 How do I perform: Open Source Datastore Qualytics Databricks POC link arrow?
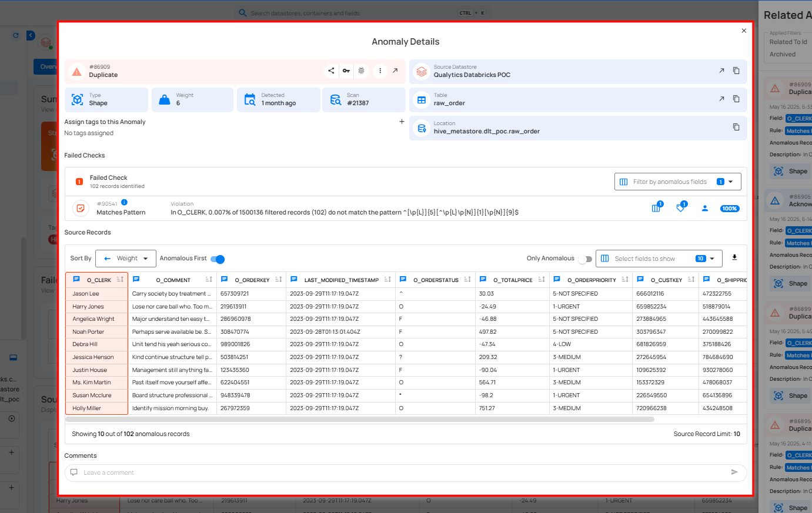click(721, 71)
